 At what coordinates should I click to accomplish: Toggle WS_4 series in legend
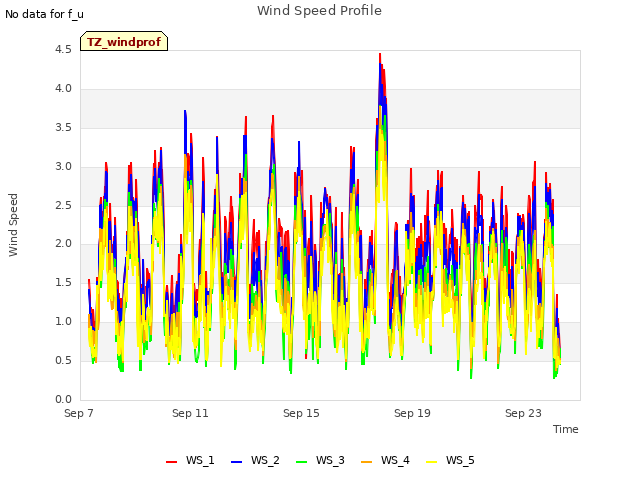tap(385, 461)
